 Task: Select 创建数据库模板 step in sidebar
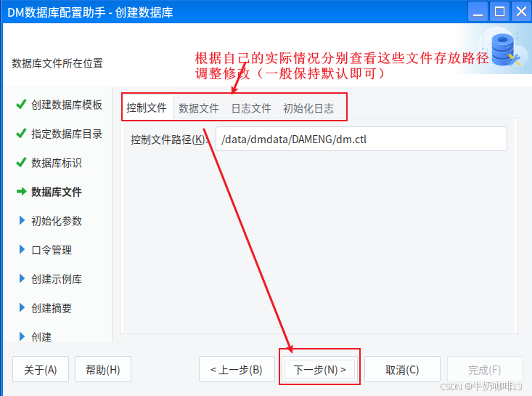pyautogui.click(x=67, y=105)
